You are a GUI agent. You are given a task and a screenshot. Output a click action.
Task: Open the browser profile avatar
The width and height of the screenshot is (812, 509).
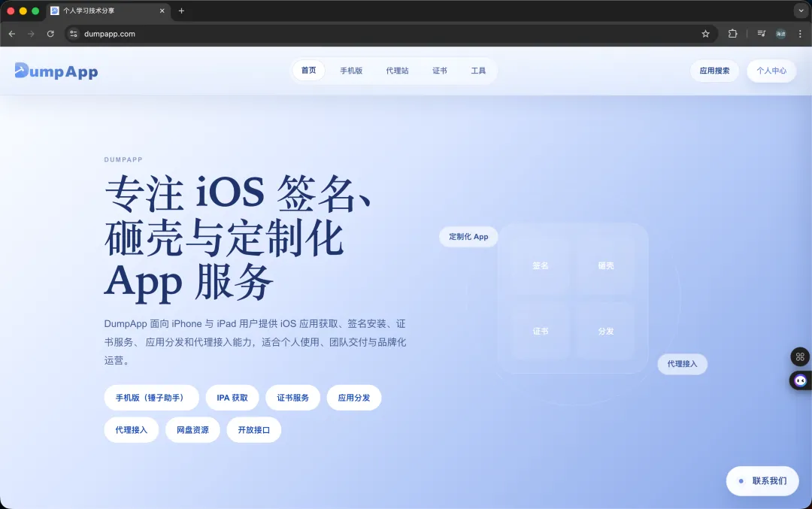(x=780, y=34)
